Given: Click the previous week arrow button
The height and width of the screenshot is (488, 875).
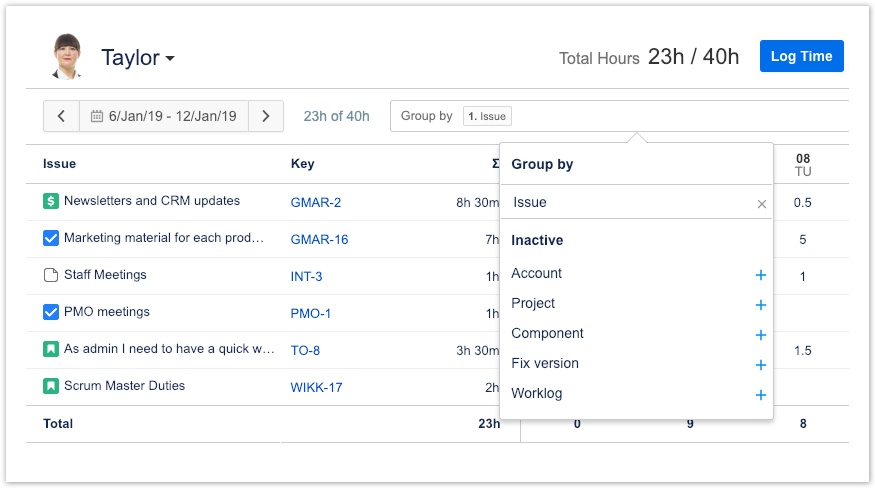Looking at the screenshot, I should pos(61,116).
